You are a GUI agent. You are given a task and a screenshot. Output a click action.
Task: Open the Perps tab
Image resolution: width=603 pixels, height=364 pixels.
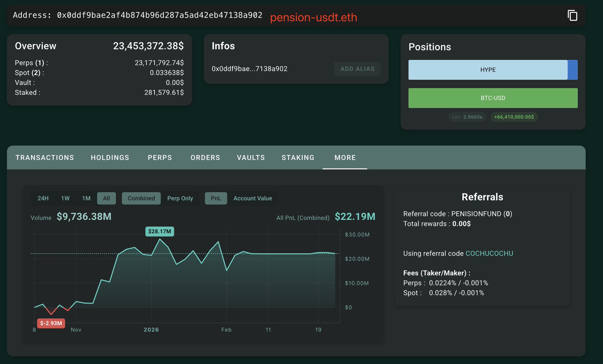click(x=160, y=158)
